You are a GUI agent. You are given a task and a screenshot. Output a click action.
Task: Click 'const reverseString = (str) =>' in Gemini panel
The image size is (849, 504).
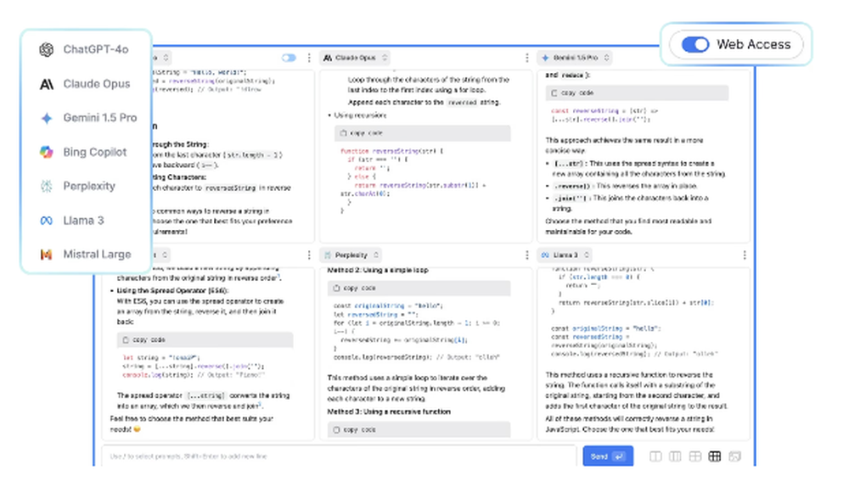coord(604,110)
